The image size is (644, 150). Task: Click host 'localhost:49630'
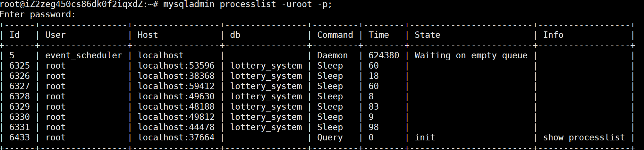[176, 96]
